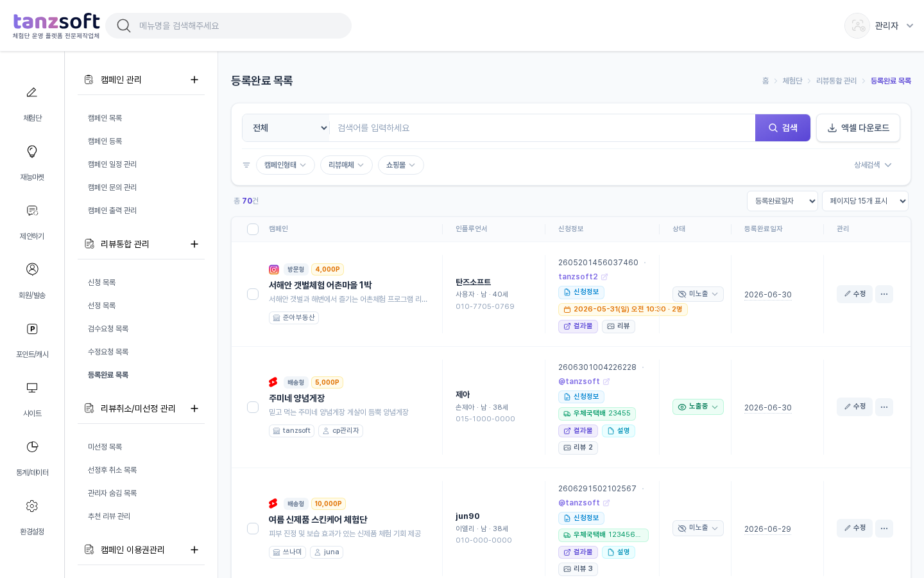Expand the 상세검색 advanced search
The image size is (924, 578).
point(873,165)
